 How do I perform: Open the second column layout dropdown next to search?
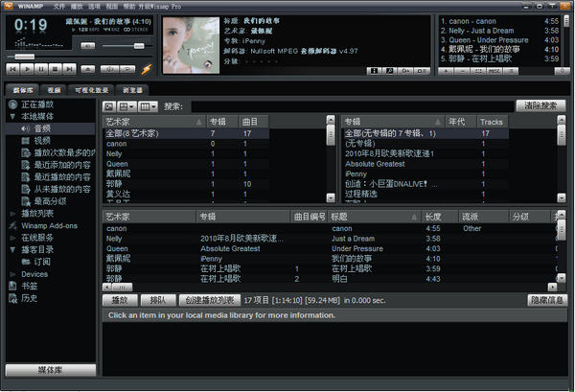tap(149, 106)
